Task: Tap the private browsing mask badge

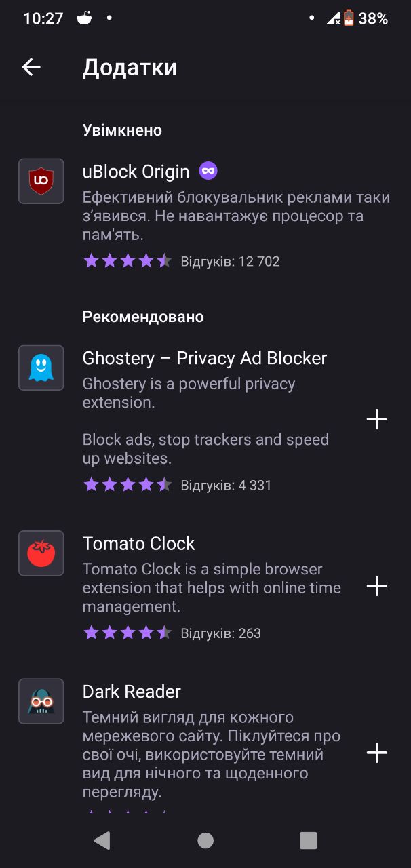Action: tap(208, 171)
